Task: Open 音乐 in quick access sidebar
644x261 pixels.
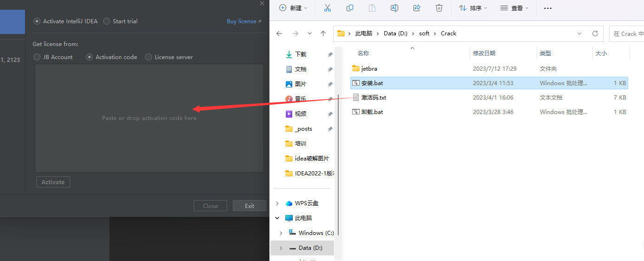Action: tap(301, 99)
